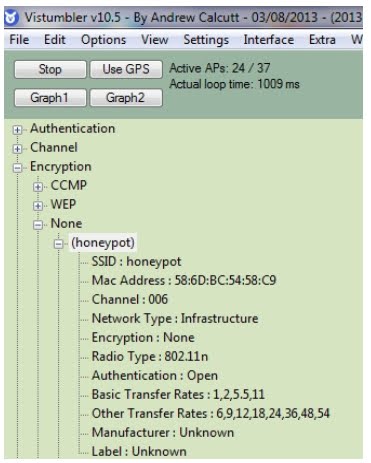
Task: Click the Use GPS button
Action: point(126,69)
